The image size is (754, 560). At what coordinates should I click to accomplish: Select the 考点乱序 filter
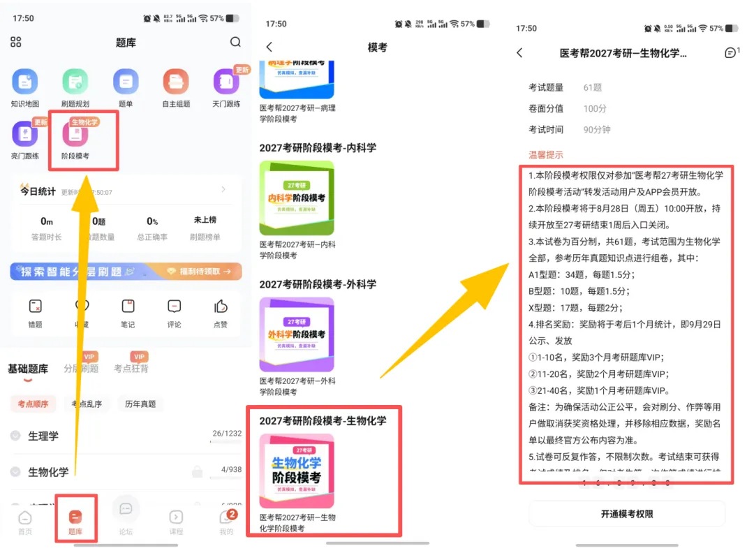click(87, 404)
